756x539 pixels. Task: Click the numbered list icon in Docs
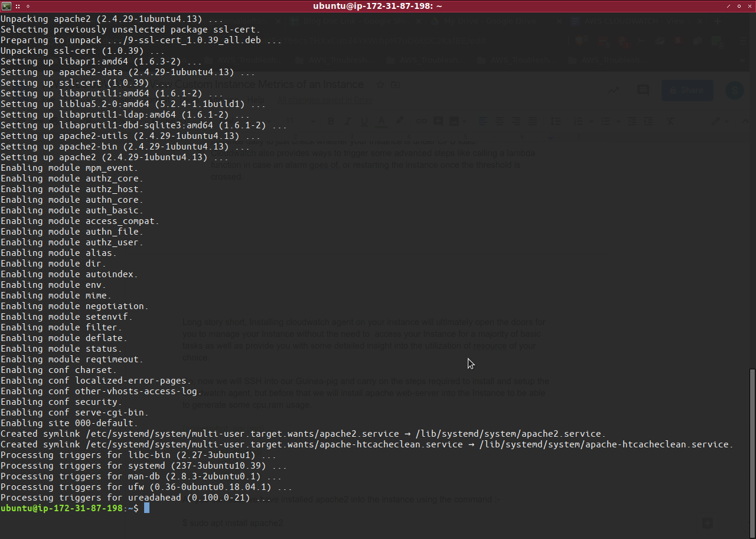[578, 121]
